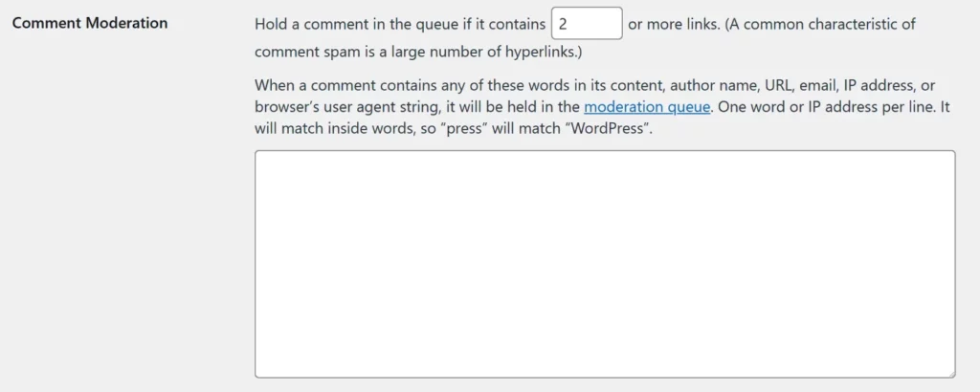980x392 pixels.
Task: Click the "comment spam" hyperlinks note text
Action: (x=418, y=52)
